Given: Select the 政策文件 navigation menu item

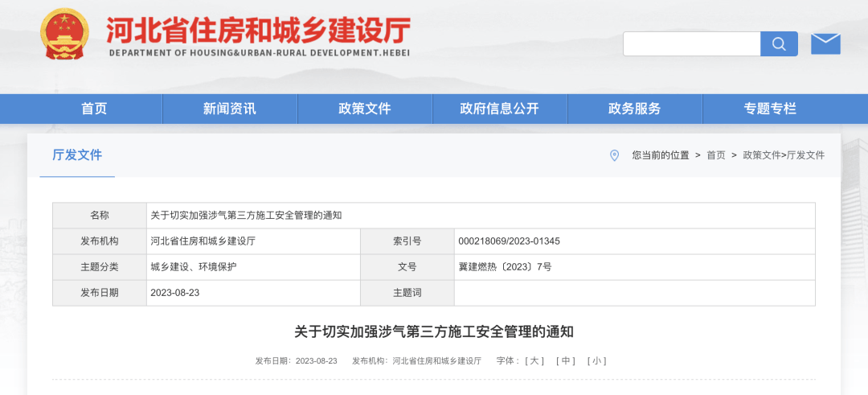Looking at the screenshot, I should [x=364, y=109].
